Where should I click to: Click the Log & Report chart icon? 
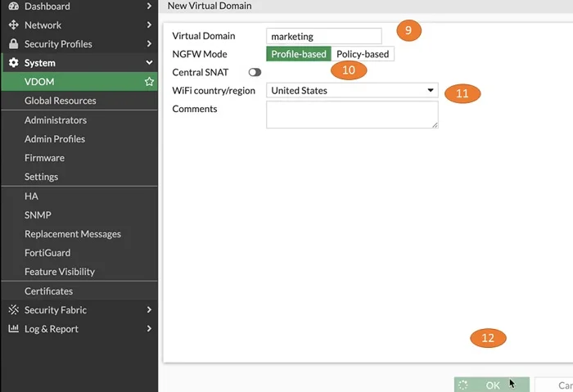pos(14,328)
